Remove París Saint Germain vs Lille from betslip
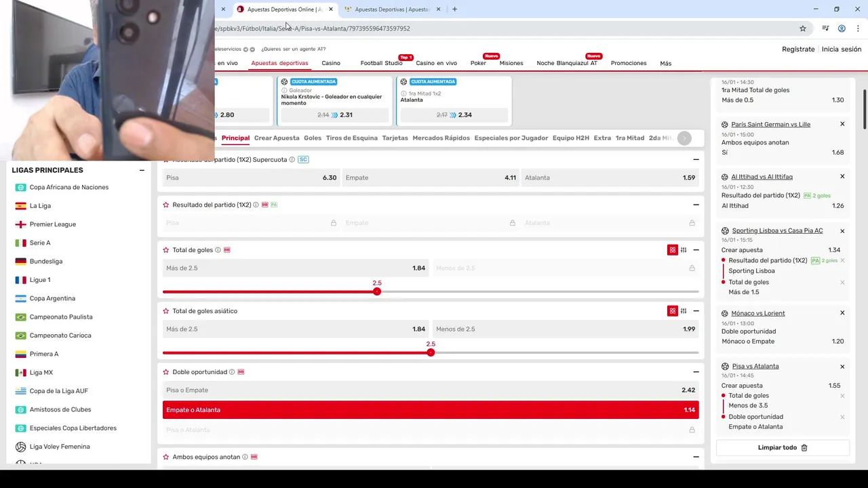Viewport: 868px width, 488px height. point(842,124)
